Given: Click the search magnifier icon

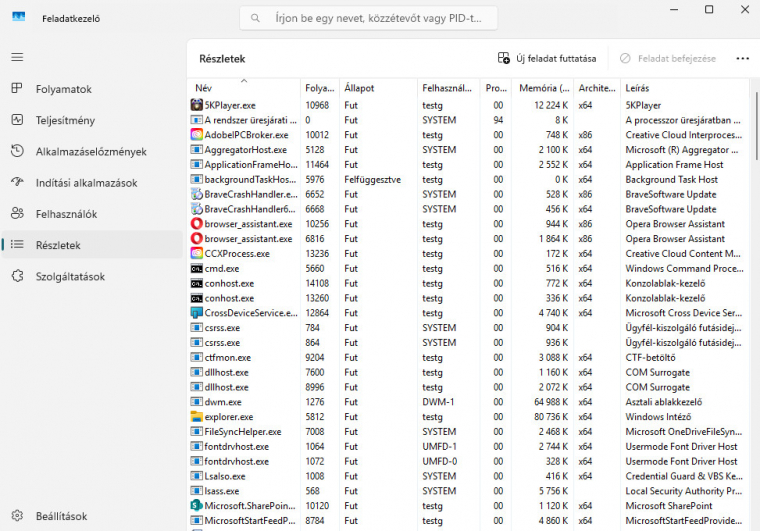Looking at the screenshot, I should coord(255,18).
